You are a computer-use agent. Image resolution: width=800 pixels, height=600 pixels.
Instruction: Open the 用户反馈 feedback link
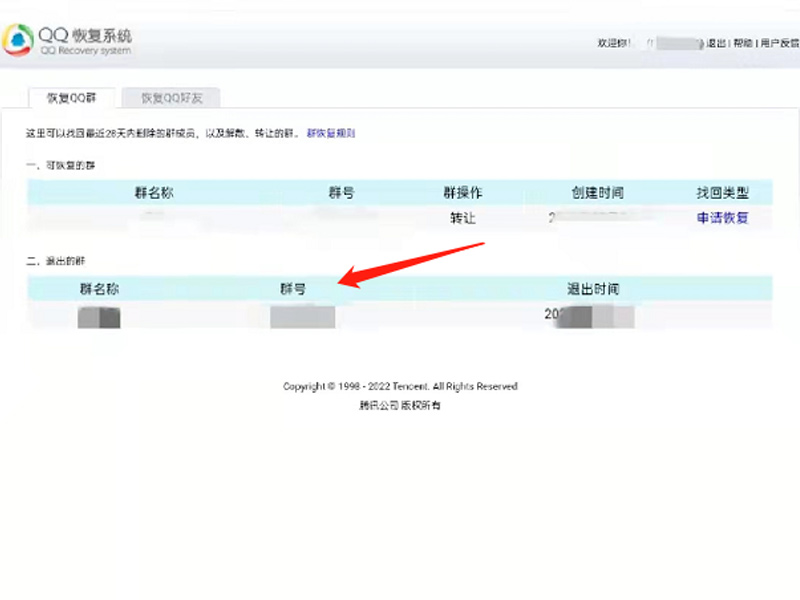coord(780,43)
